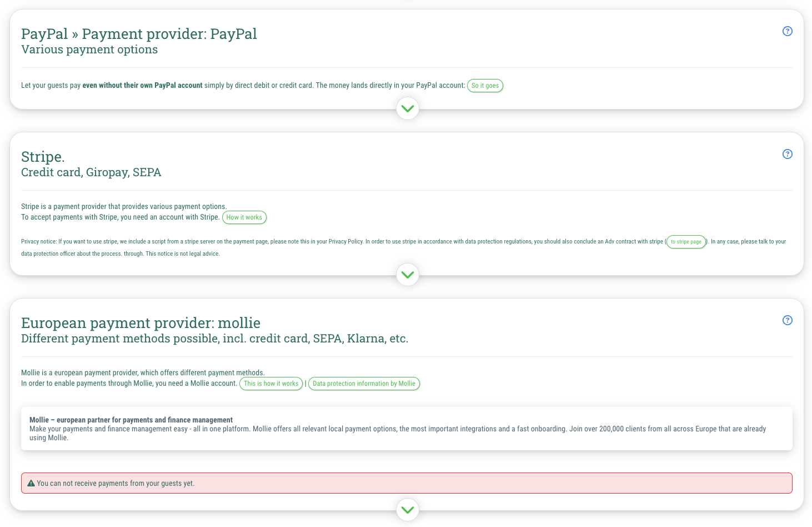Viewport: 812px width, 527px height.
Task: Click the 'Credit card, Giropay, SEPA' subtitle
Action: (x=91, y=172)
